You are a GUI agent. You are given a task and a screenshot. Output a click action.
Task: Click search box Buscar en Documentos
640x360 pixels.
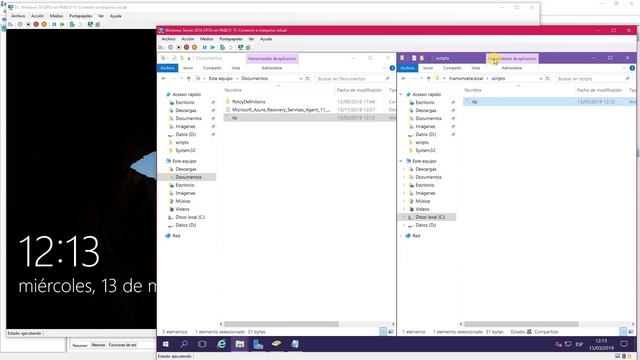point(354,78)
